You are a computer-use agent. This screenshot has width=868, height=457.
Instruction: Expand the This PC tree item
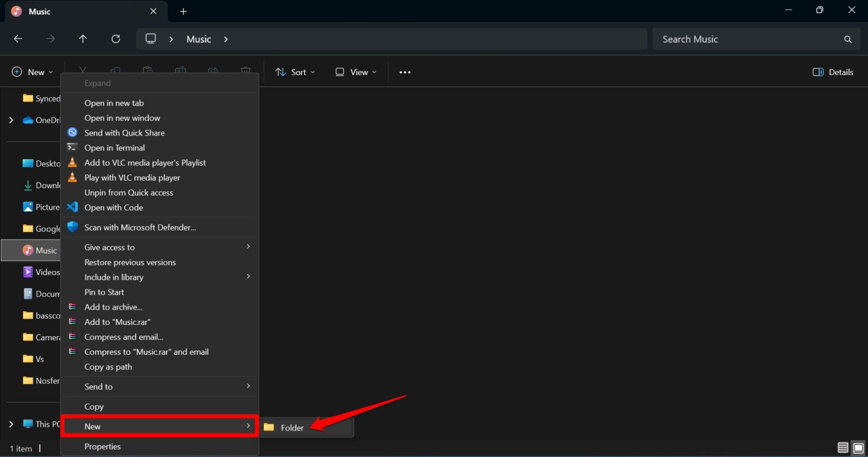point(10,424)
